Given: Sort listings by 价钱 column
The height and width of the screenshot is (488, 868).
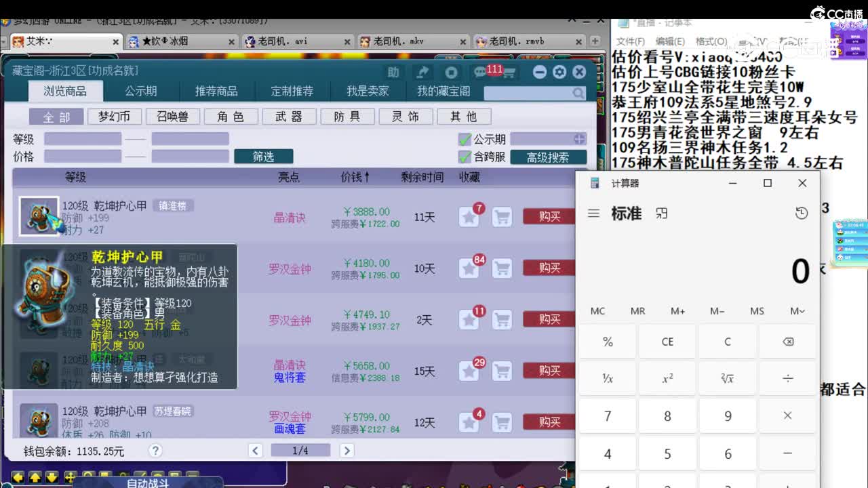Looking at the screenshot, I should tap(355, 177).
